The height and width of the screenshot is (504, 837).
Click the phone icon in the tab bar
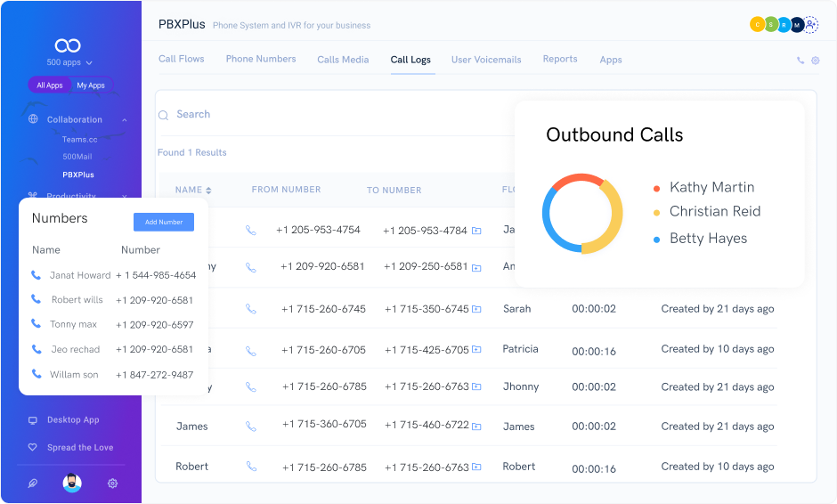pyautogui.click(x=800, y=61)
